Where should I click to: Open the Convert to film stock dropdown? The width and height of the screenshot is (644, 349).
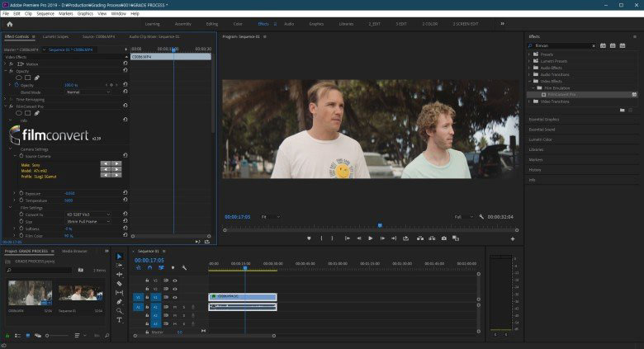[x=81, y=215]
